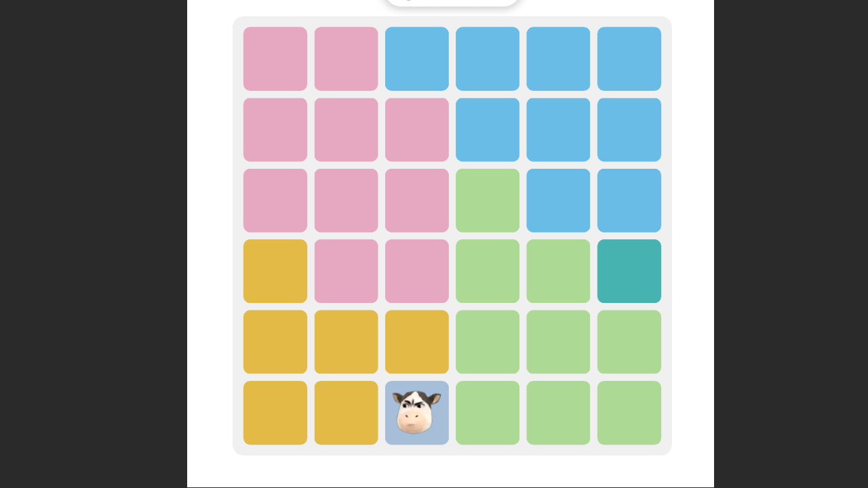Click the blue cell directly above the teal cell
The width and height of the screenshot is (868, 488).
[629, 201]
